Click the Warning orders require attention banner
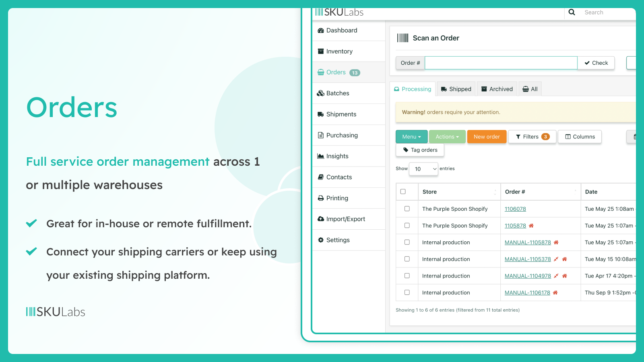Screen dimensions: 644x362 tap(516, 112)
